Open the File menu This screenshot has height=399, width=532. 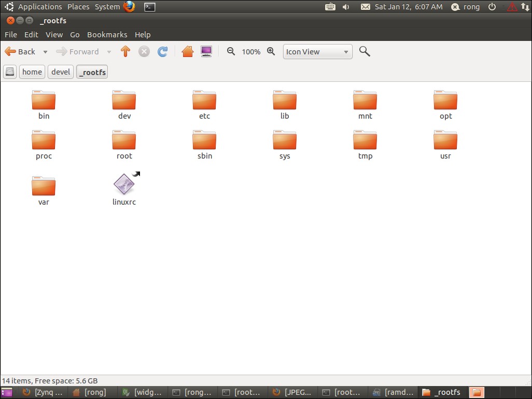click(11, 35)
